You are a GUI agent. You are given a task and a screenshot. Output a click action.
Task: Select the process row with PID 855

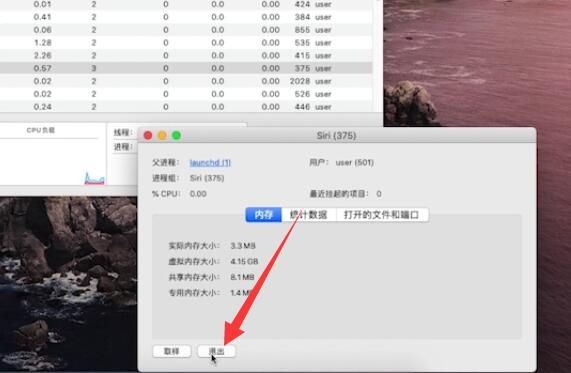(x=186, y=30)
